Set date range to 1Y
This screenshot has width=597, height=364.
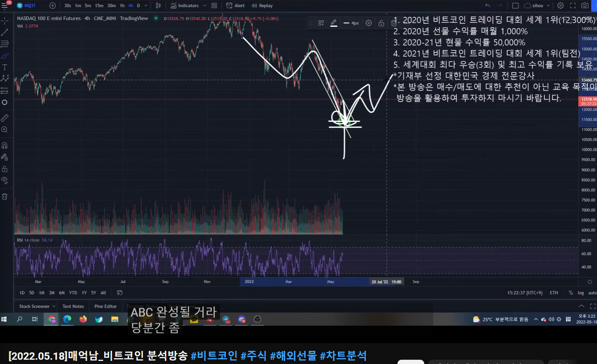[84, 293]
